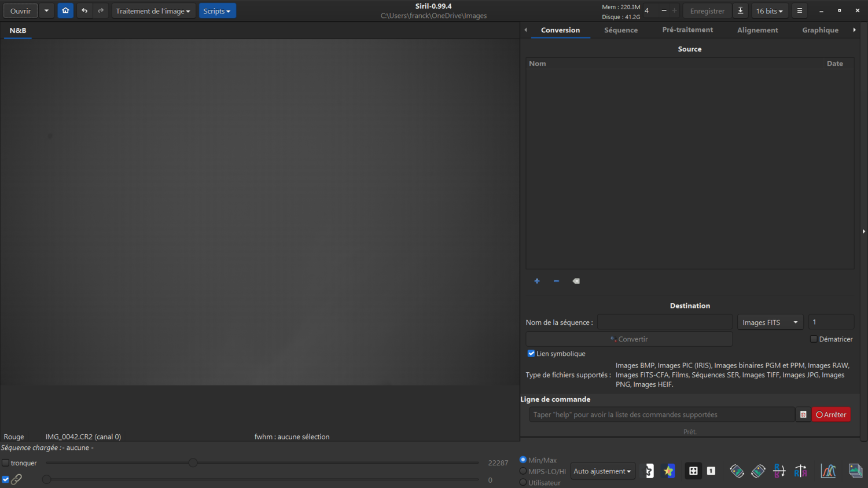Open the Images FITS format dropdown
The height and width of the screenshot is (488, 868).
[770, 322]
